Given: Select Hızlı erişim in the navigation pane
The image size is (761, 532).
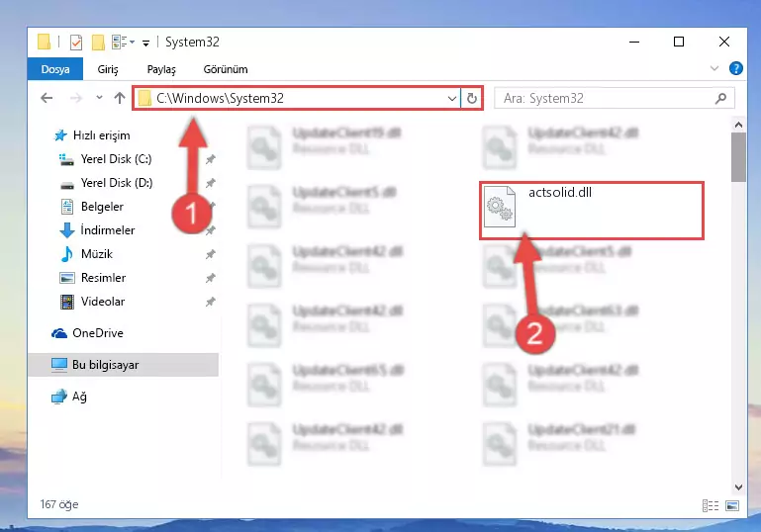Looking at the screenshot, I should point(101,135).
